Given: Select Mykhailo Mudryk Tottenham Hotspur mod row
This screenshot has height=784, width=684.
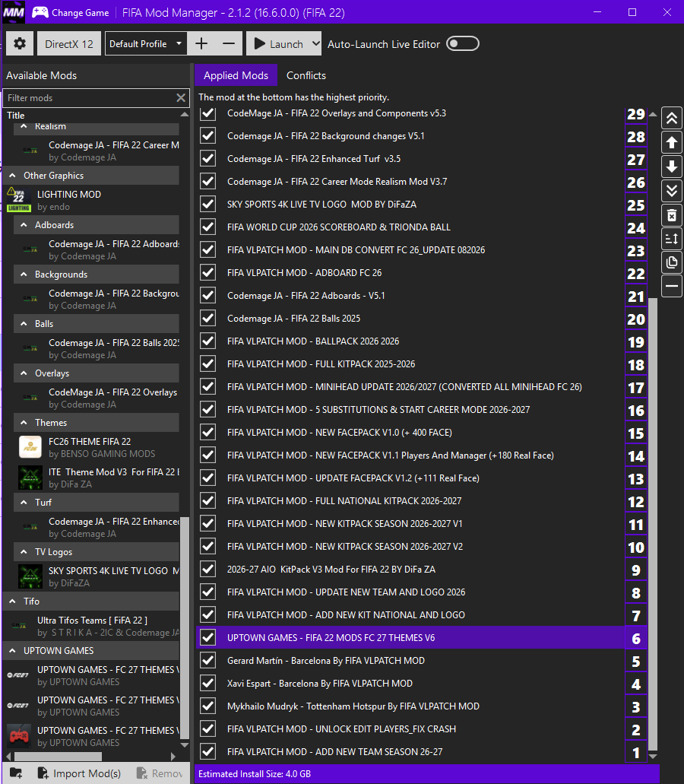Looking at the screenshot, I should (x=410, y=706).
